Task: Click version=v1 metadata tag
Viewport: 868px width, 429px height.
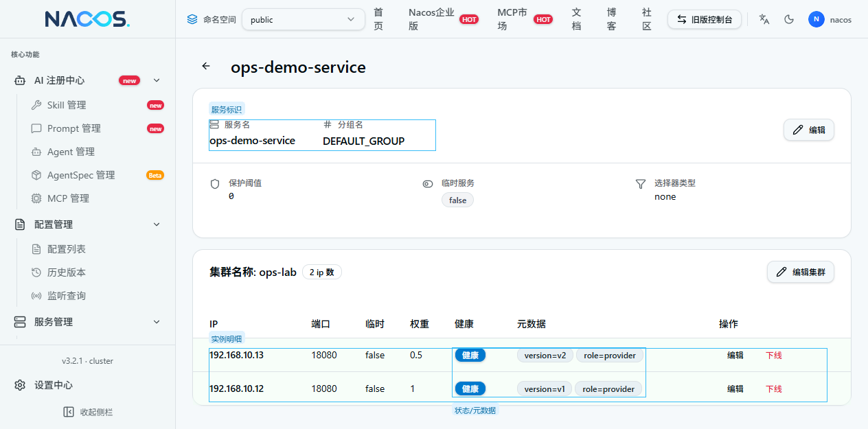Action: tap(545, 389)
